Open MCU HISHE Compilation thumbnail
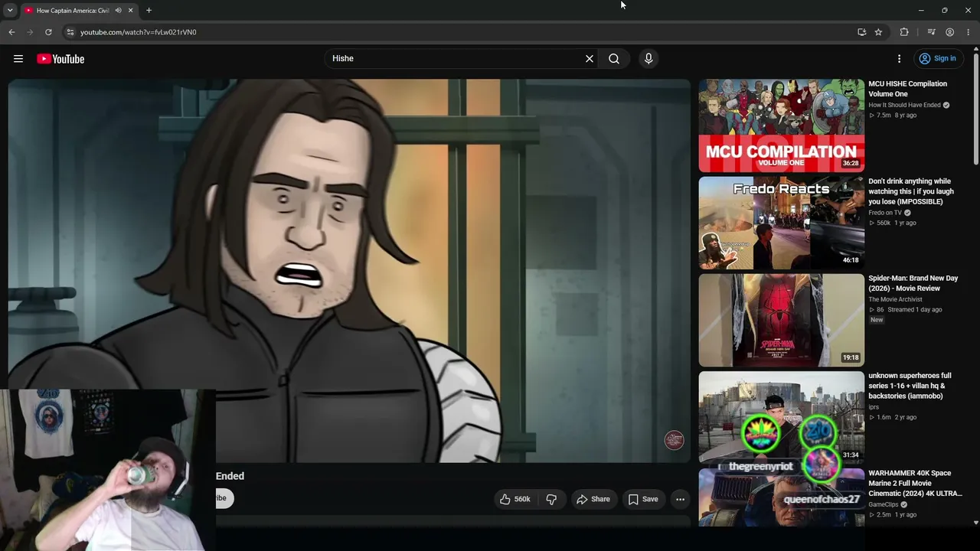 pyautogui.click(x=781, y=126)
